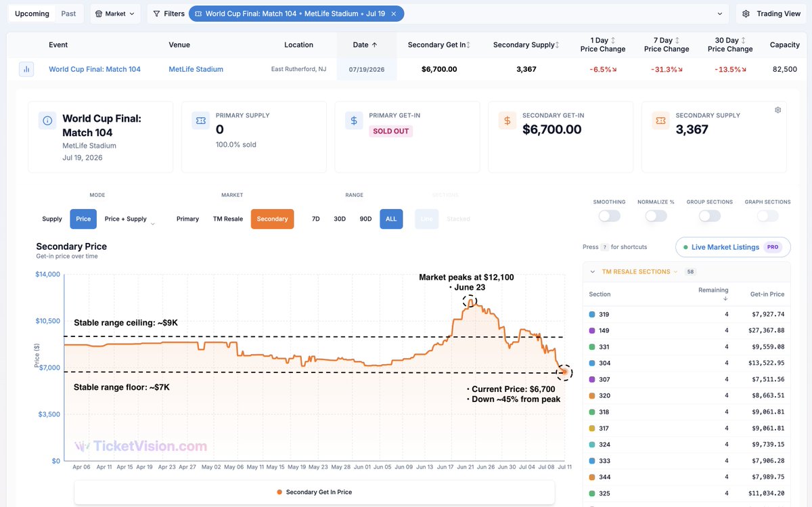The height and width of the screenshot is (507, 812).
Task: Toggle Graph Sections switch
Action: click(767, 216)
